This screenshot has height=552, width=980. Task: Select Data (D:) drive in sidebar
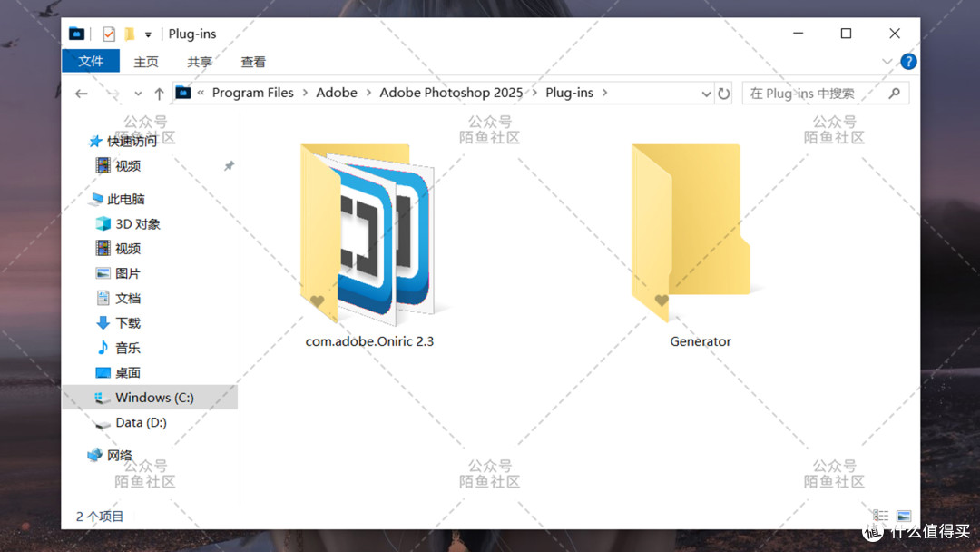coord(141,422)
